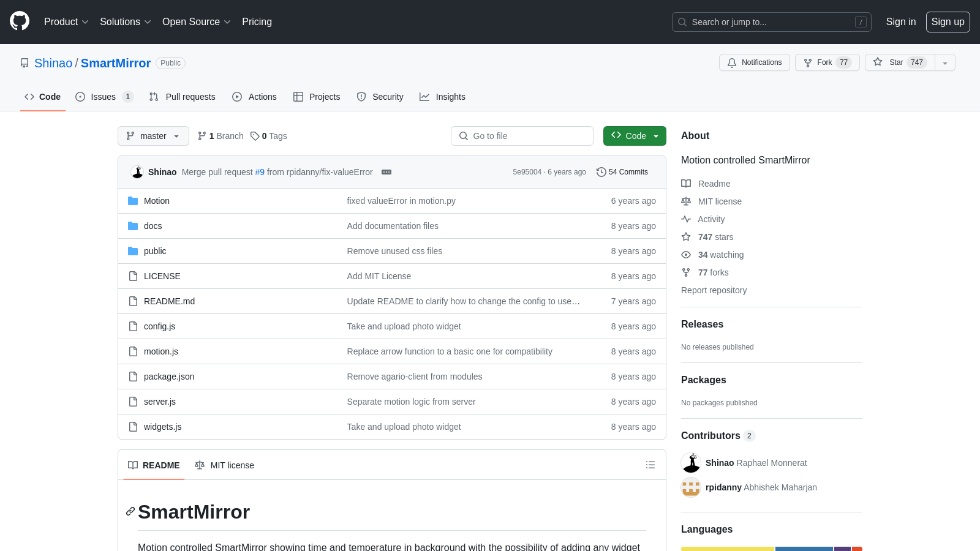Click the server.js file icon
980x551 pixels.
point(133,402)
